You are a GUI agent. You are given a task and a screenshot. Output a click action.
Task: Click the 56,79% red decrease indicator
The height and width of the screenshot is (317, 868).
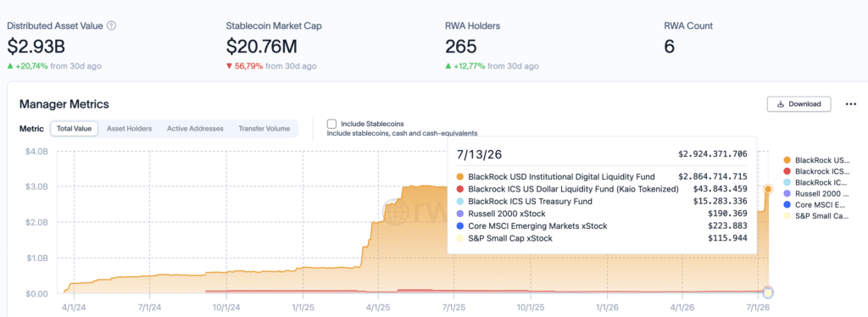point(245,66)
